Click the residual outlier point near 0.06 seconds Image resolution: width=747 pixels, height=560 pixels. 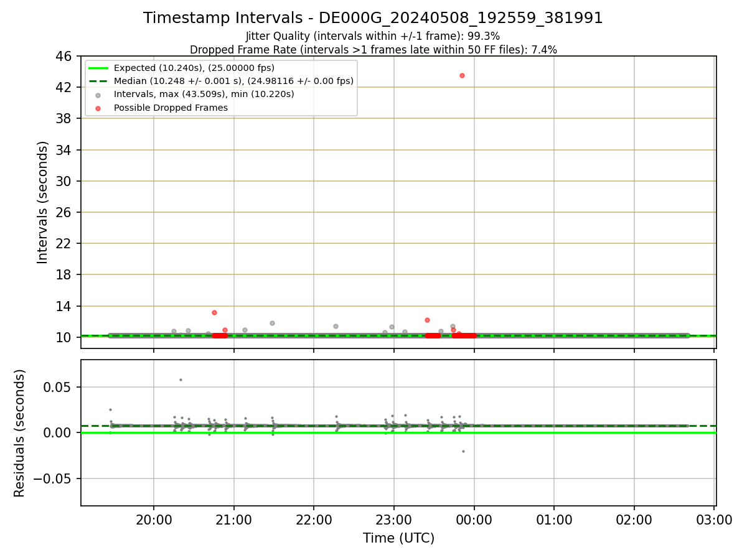[181, 380]
